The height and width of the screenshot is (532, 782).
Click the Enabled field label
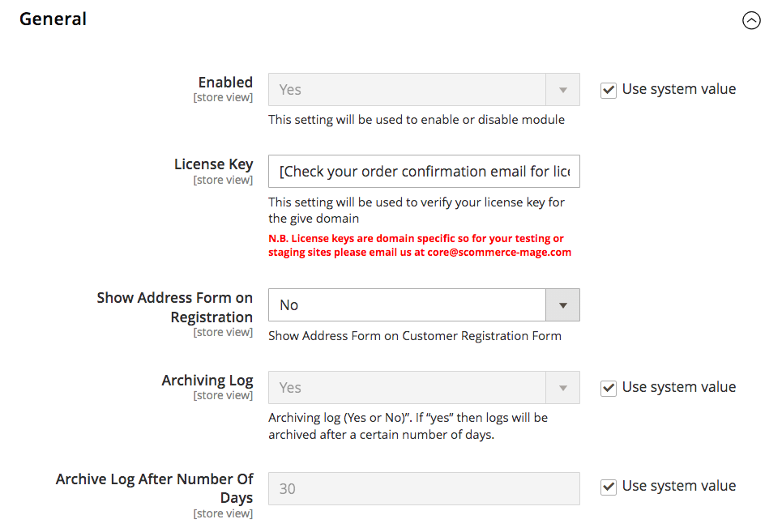[x=225, y=82]
